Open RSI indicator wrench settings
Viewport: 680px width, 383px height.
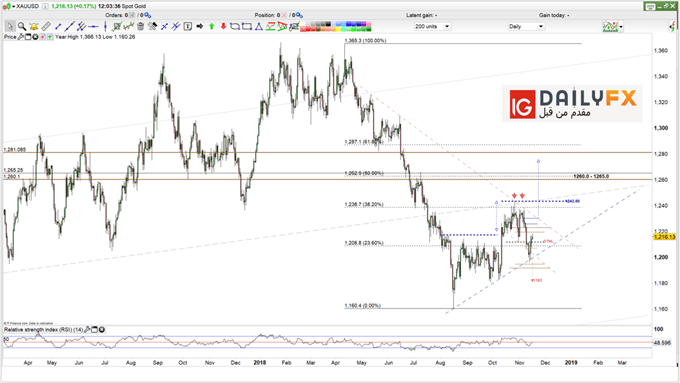[87, 330]
